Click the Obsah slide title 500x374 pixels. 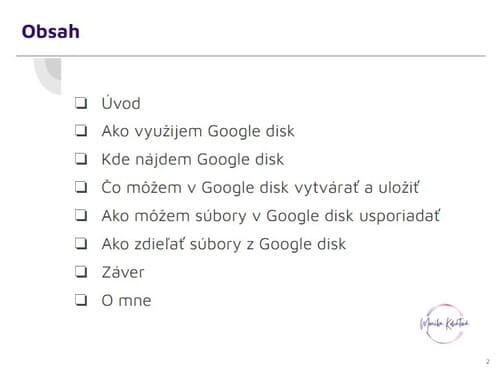point(51,32)
